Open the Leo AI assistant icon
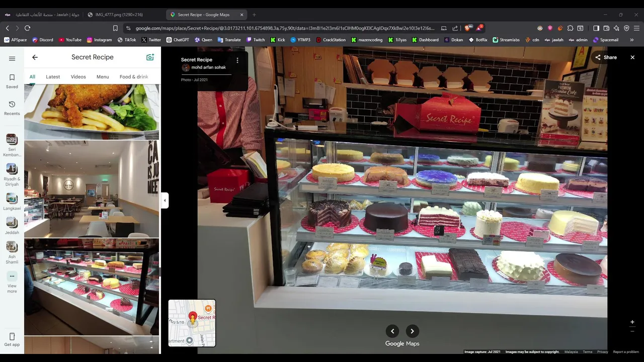This screenshot has height=362, width=644. tap(616, 28)
